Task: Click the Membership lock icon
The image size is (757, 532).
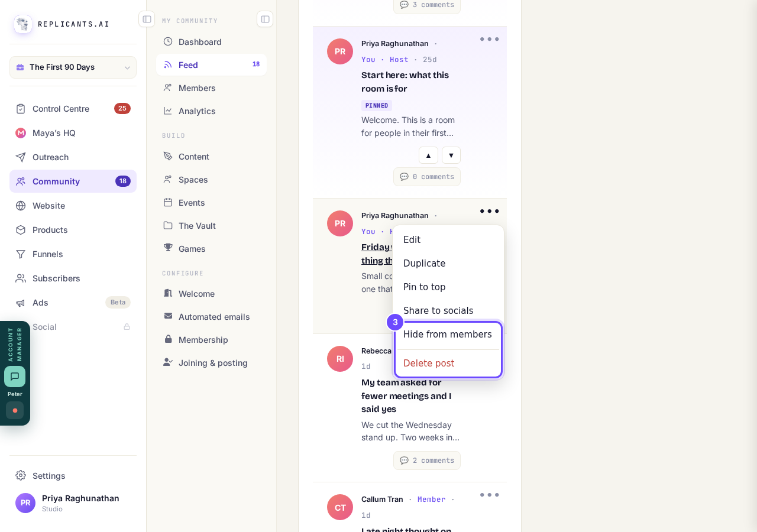Action: tap(168, 339)
